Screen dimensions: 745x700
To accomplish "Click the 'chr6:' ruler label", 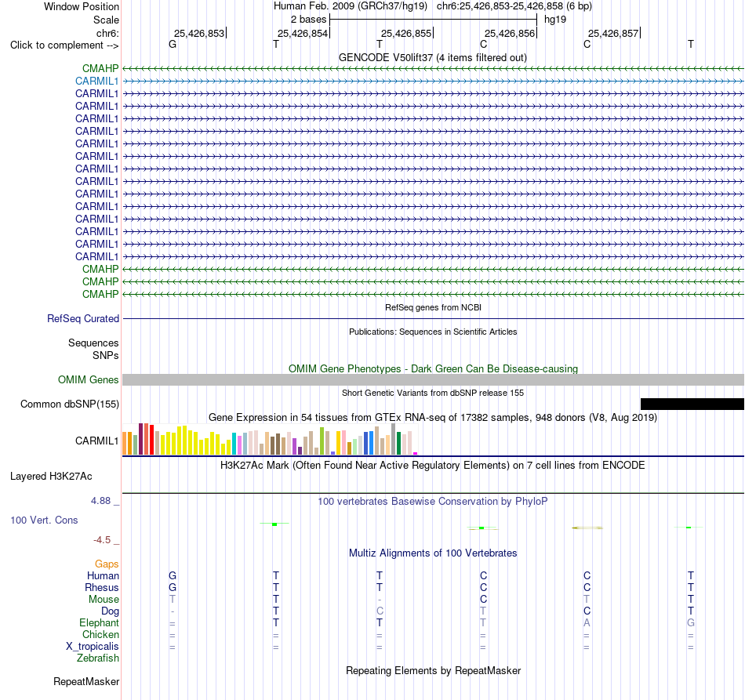I will tap(107, 33).
